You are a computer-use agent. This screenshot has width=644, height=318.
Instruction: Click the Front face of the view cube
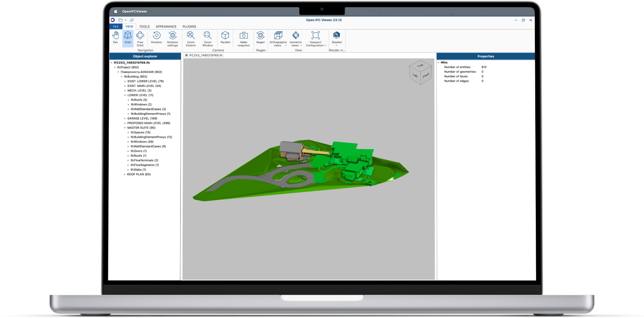(426, 75)
